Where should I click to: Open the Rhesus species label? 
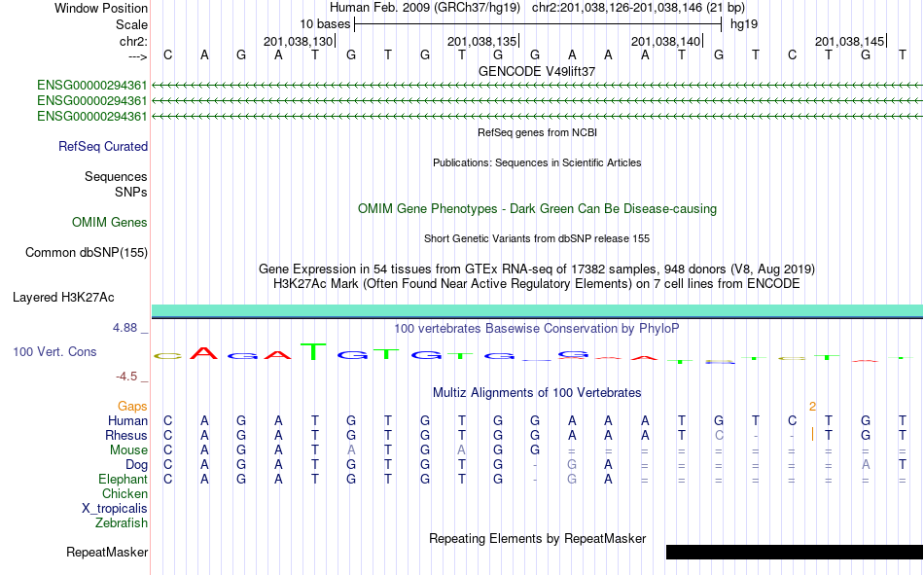[126, 435]
